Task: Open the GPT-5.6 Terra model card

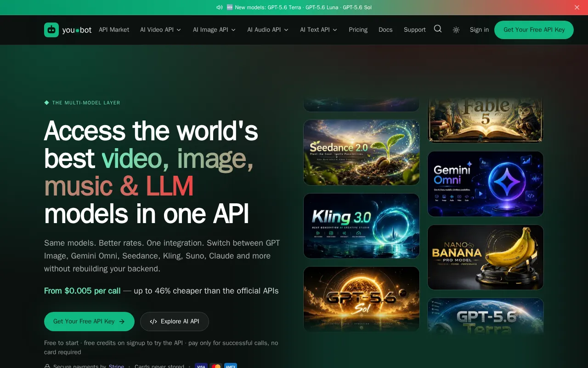Action: 486,316
